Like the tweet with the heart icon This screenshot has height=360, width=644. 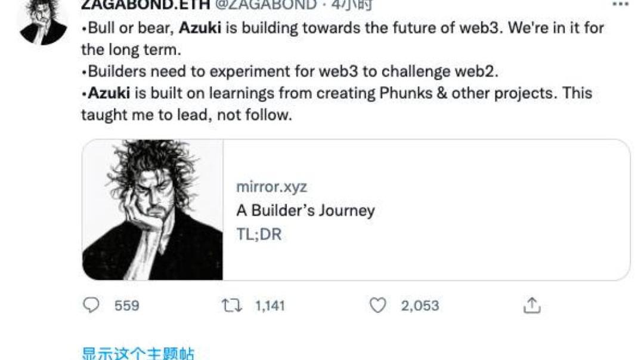(x=378, y=306)
